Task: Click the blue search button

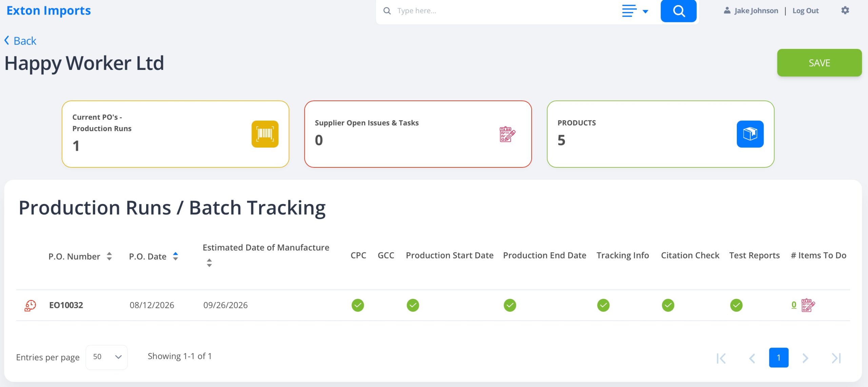Action: (678, 11)
